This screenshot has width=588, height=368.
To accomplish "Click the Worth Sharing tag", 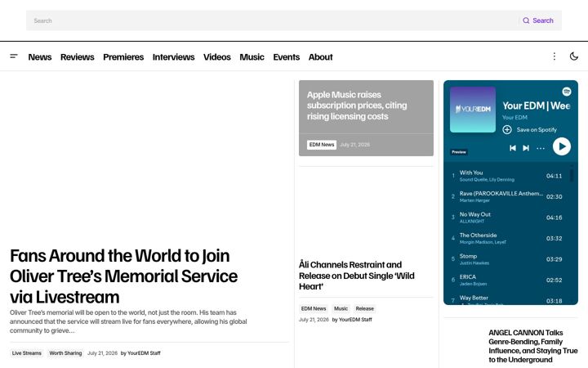I will 65,353.
